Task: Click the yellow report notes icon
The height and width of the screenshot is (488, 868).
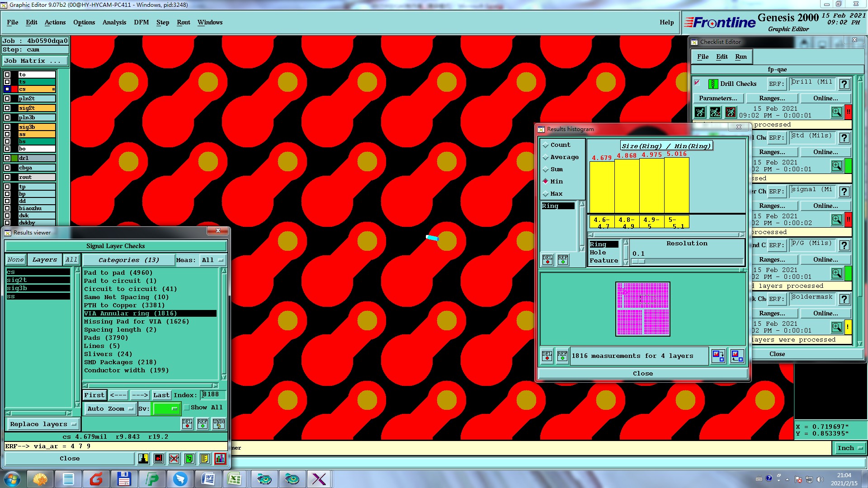Action: point(204,459)
